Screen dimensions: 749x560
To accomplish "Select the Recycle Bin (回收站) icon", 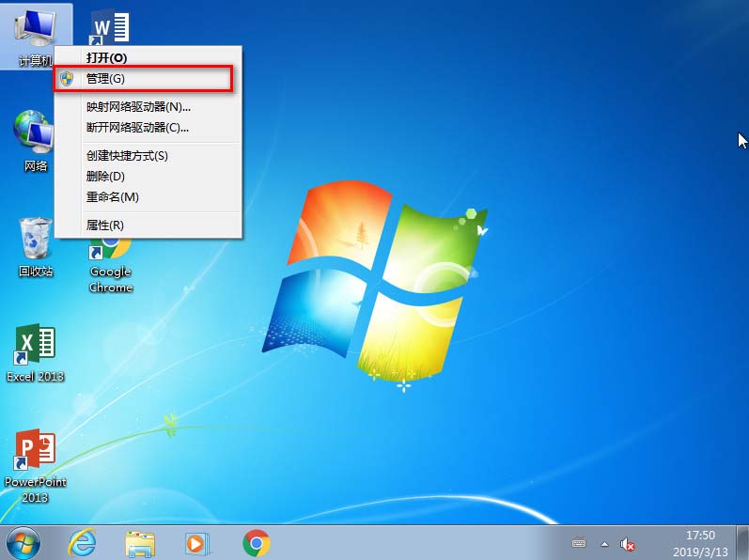I will tap(36, 246).
